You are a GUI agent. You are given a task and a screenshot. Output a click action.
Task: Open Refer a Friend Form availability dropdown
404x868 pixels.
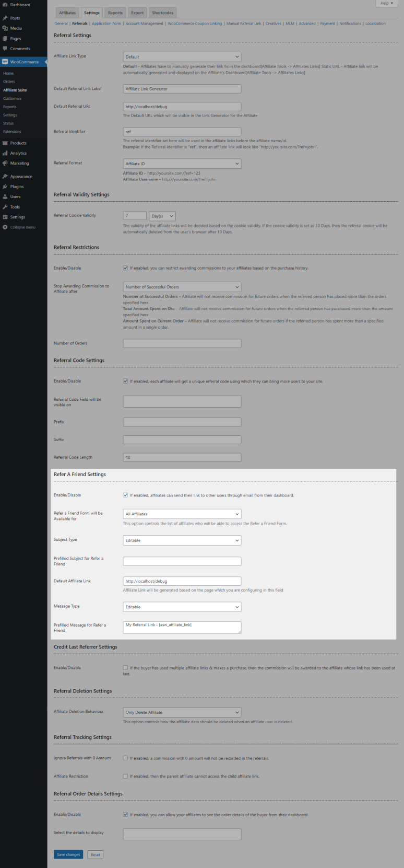182,514
